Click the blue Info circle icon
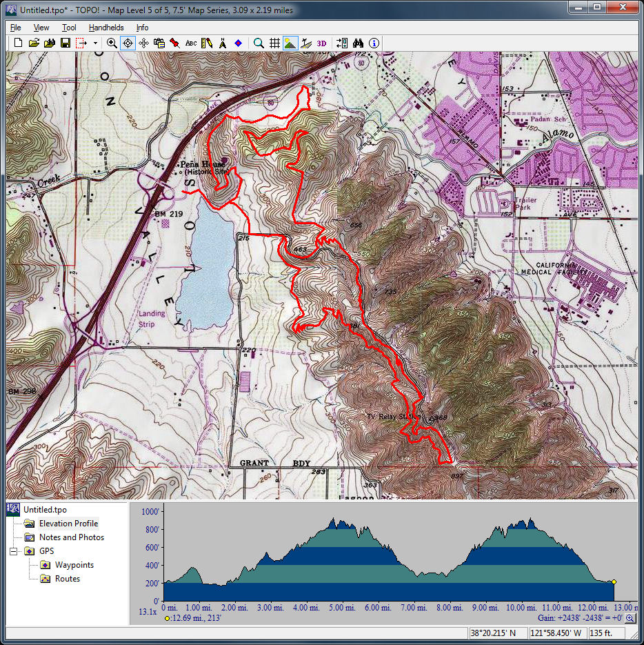 point(374,43)
